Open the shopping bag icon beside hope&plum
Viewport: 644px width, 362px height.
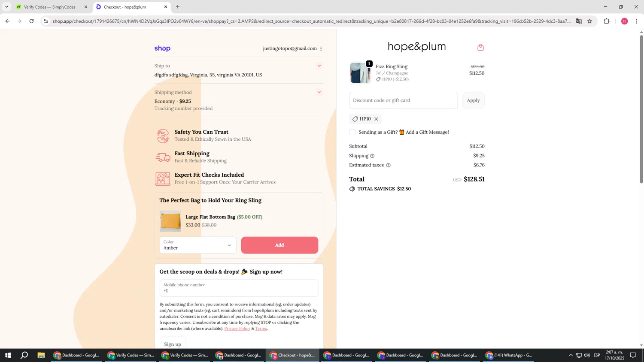point(480,47)
